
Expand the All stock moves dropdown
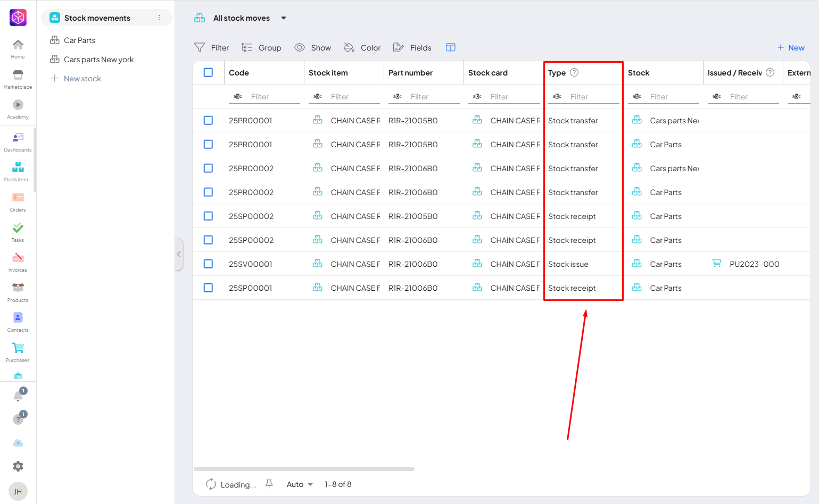pos(284,18)
